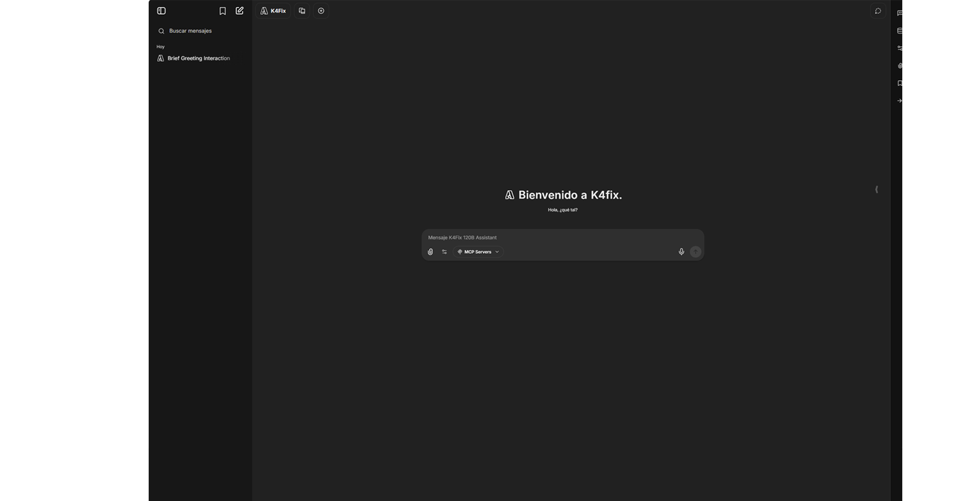Open the database panel on the right sidebar
This screenshot has height=501, width=980.
coord(900,31)
